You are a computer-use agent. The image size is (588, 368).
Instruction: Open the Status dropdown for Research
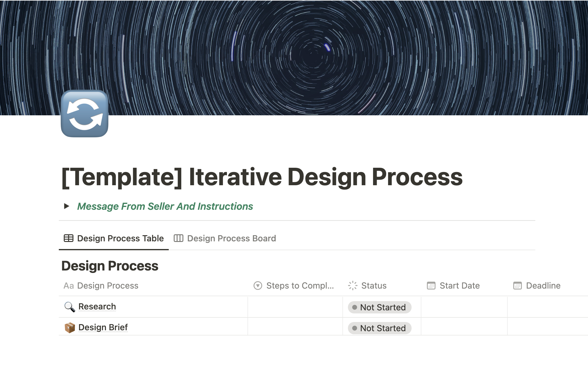[x=379, y=307]
